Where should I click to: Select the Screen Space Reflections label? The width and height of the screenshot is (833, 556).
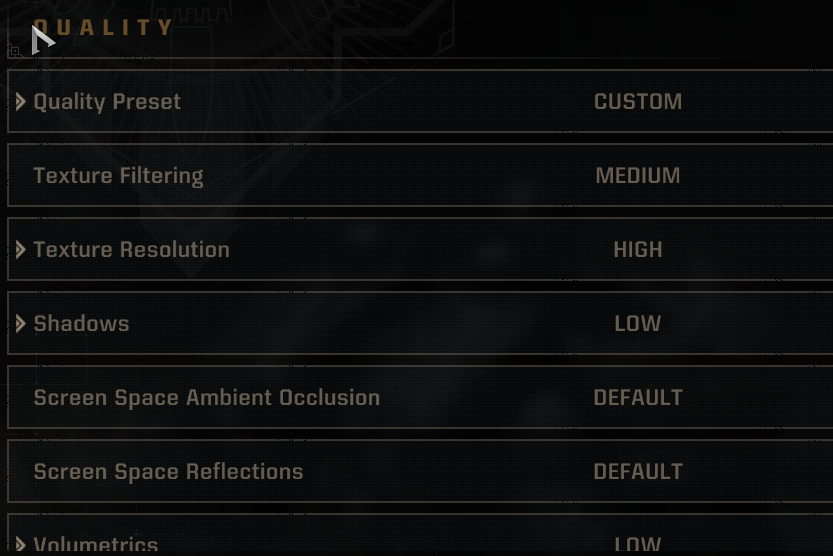[168, 472]
